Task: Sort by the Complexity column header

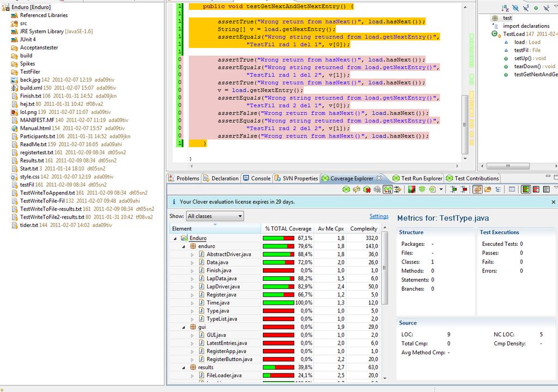Action: pyautogui.click(x=363, y=229)
